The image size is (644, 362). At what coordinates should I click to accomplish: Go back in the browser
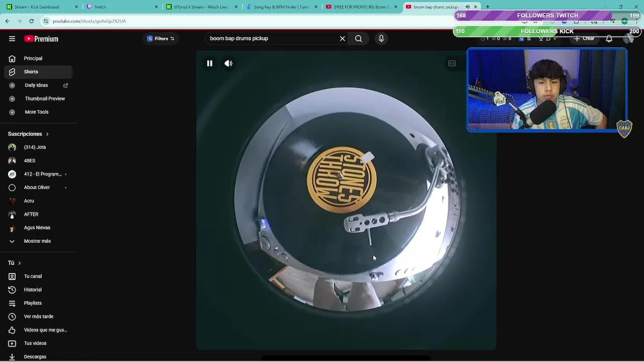(x=7, y=21)
